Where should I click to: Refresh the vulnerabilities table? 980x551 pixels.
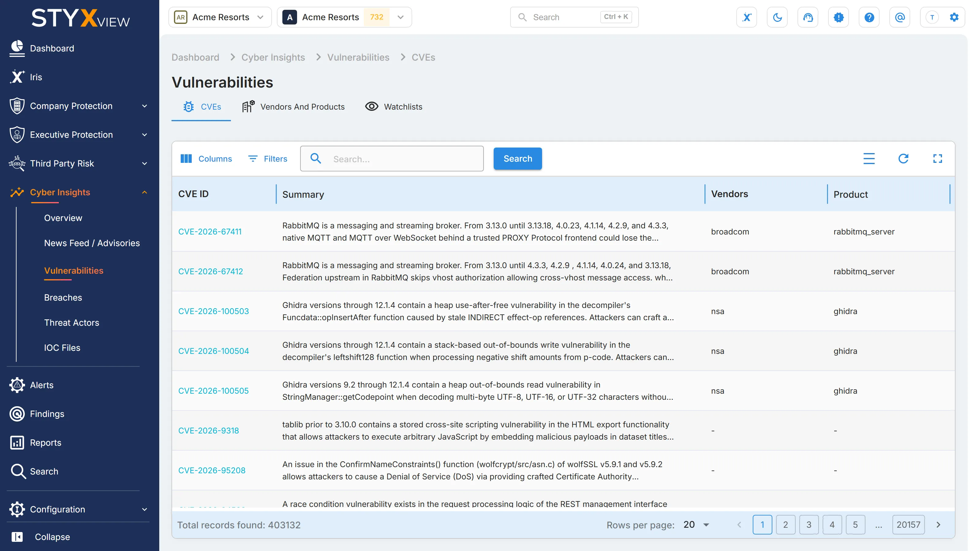click(x=903, y=159)
